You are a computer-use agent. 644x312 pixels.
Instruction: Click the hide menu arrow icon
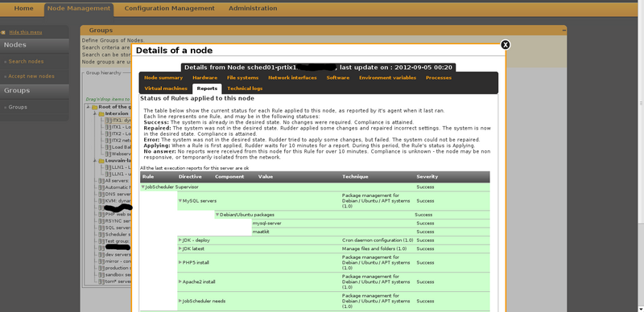click(x=3, y=32)
